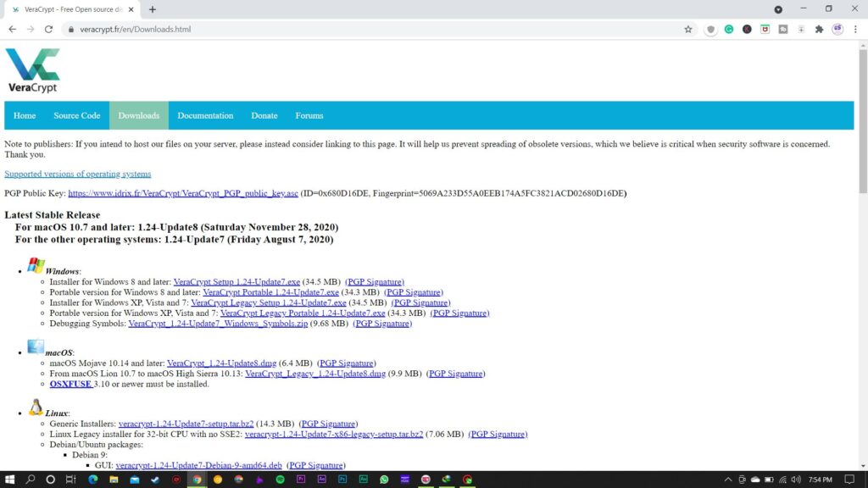This screenshot has width=868, height=488.
Task: Go to the Home nav tab
Action: click(x=25, y=115)
